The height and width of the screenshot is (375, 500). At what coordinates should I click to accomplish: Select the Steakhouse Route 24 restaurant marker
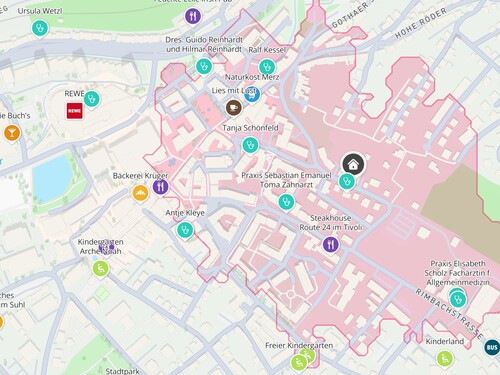[331, 245]
